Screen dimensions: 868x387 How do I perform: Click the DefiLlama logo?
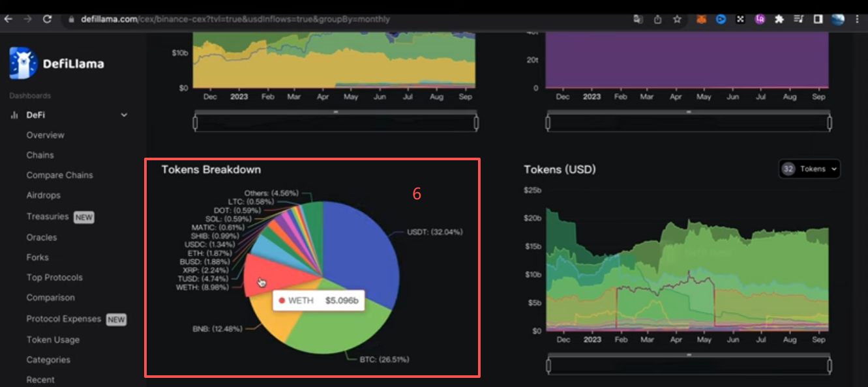[x=56, y=63]
